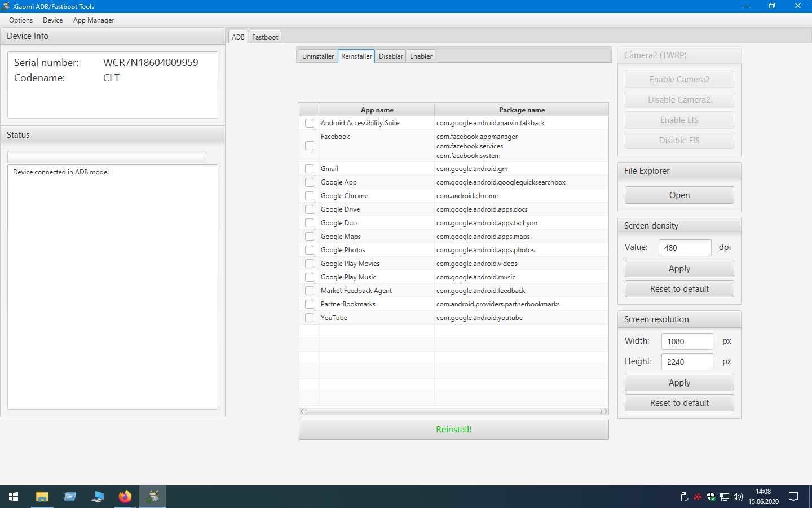
Task: Apply the screen resolution values
Action: (x=679, y=383)
